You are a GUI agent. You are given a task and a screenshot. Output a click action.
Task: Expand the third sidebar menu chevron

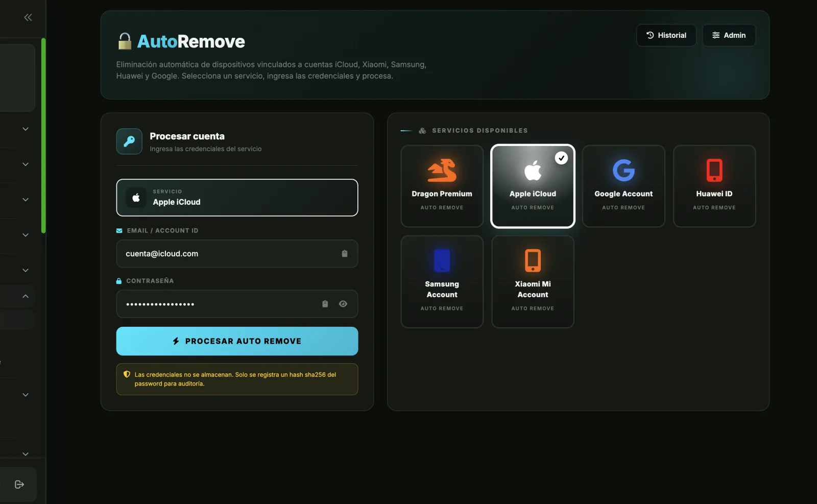[26, 200]
